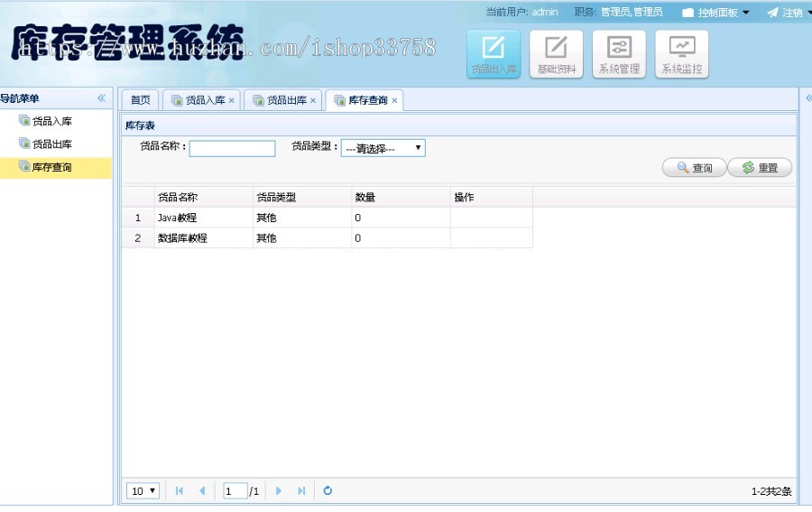Sort by 货品名称 column header
Viewport: 812px width, 512px height.
[x=204, y=197]
